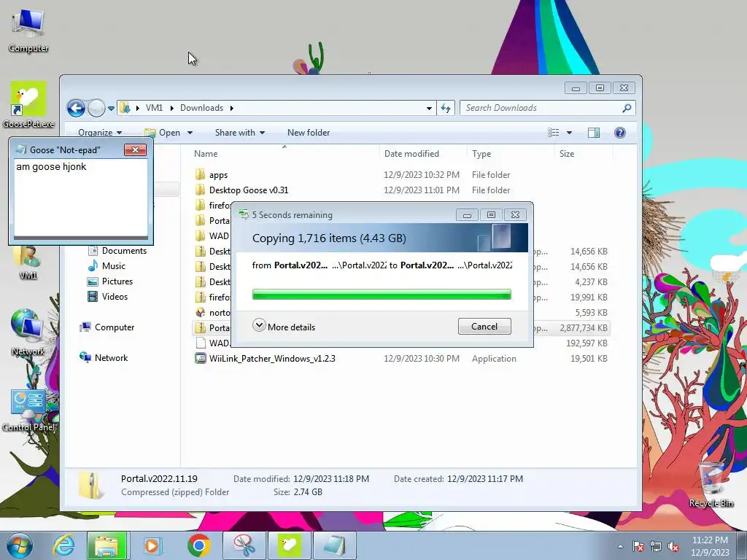Open the VM1 user folder desktop icon
The width and height of the screenshot is (747, 560).
tap(28, 261)
